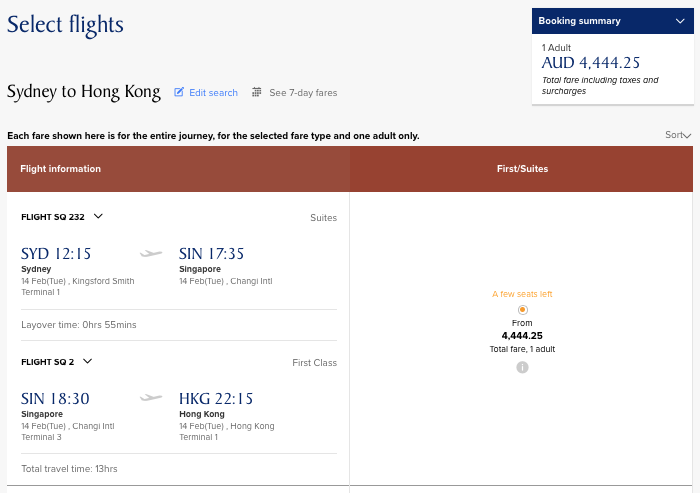Click the pencil icon beside Edit search

tap(180, 93)
